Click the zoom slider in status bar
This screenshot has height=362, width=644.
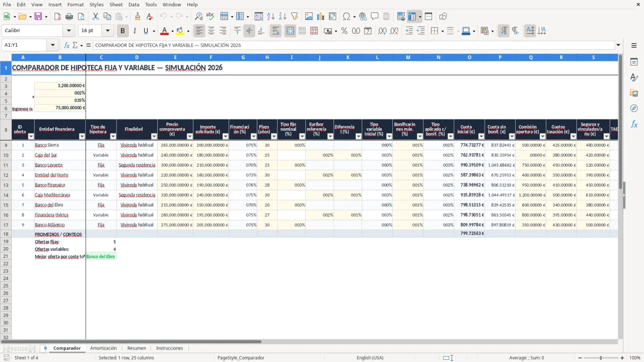coord(601,358)
